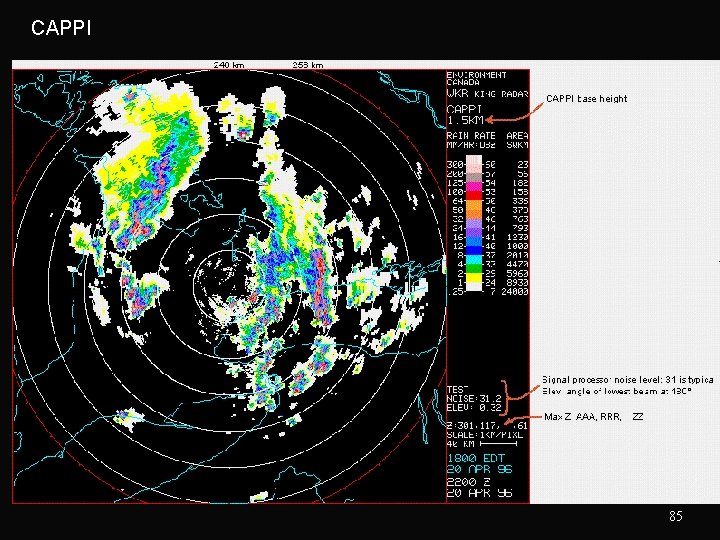This screenshot has height=540, width=720.
Task: Click the RAIN RATE column header
Action: pos(471,135)
